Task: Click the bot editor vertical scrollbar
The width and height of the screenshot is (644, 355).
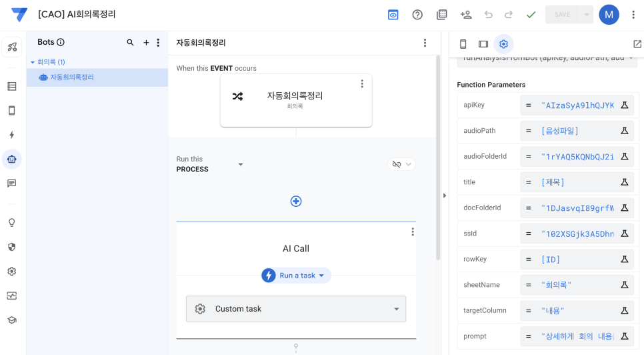Action: coord(438,157)
